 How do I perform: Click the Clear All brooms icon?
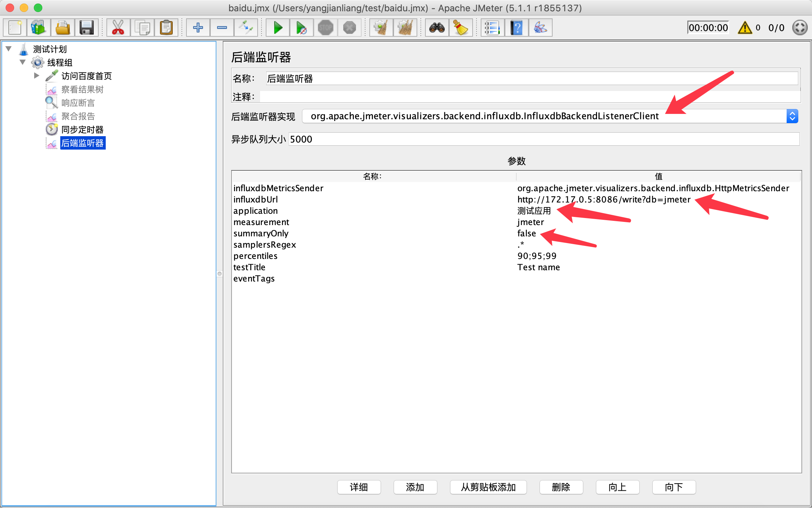point(405,28)
